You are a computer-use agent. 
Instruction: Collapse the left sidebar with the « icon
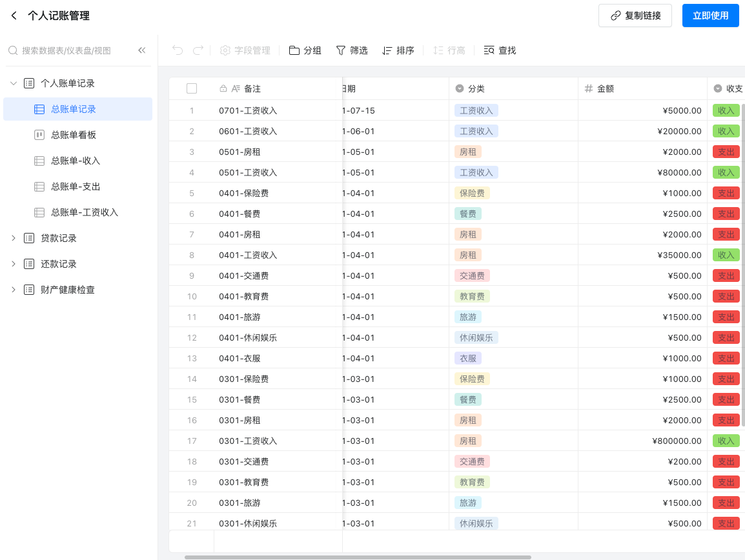[x=142, y=50]
